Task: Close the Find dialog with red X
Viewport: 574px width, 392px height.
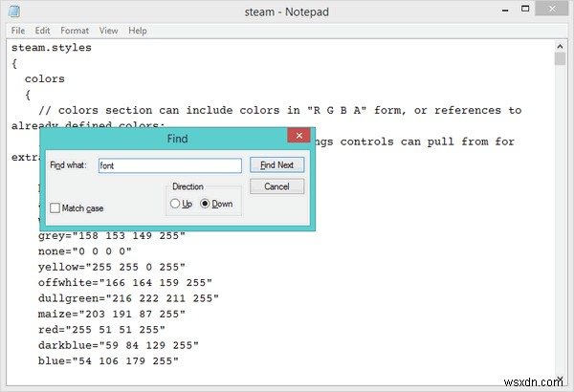Action: [x=299, y=136]
